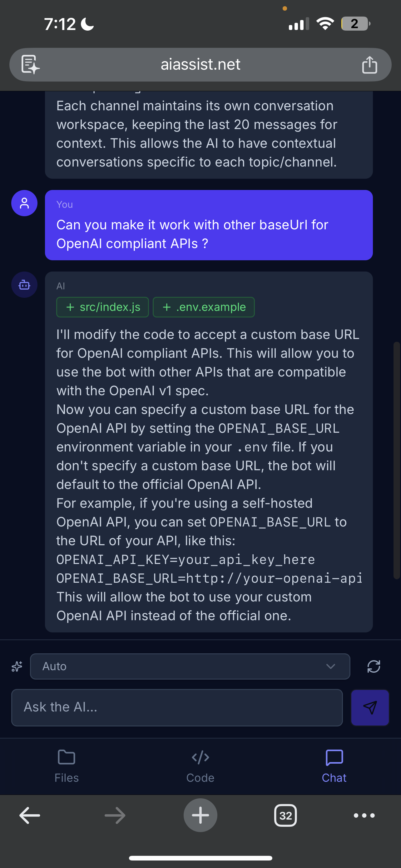Select the Chat tab
401x868 pixels.
pyautogui.click(x=334, y=765)
